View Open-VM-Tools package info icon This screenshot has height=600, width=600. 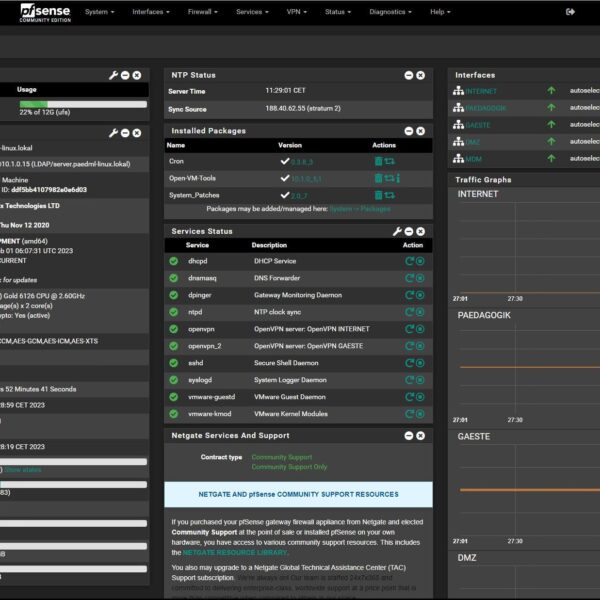pos(398,178)
